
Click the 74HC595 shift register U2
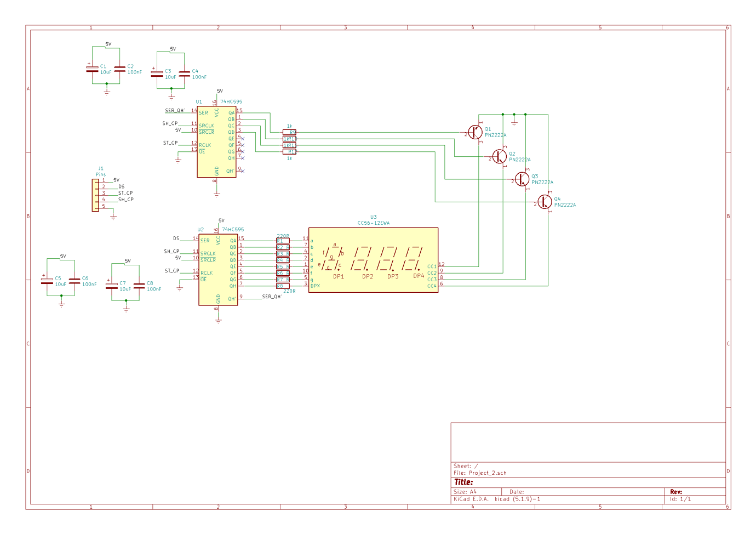pyautogui.click(x=217, y=269)
